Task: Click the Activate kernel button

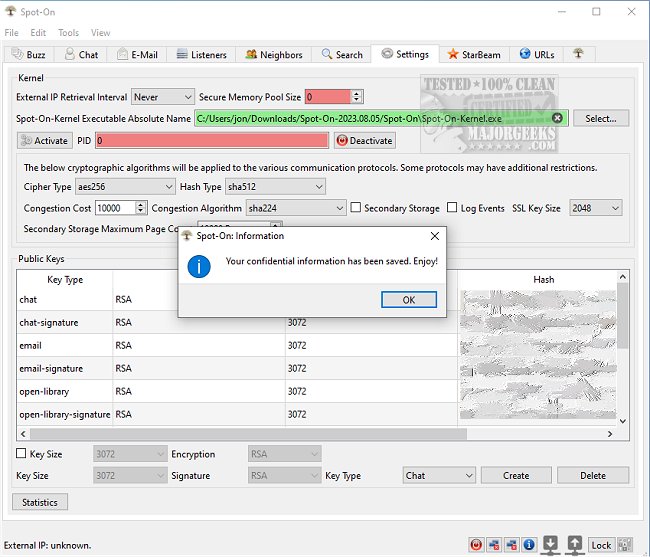Action: tap(45, 140)
